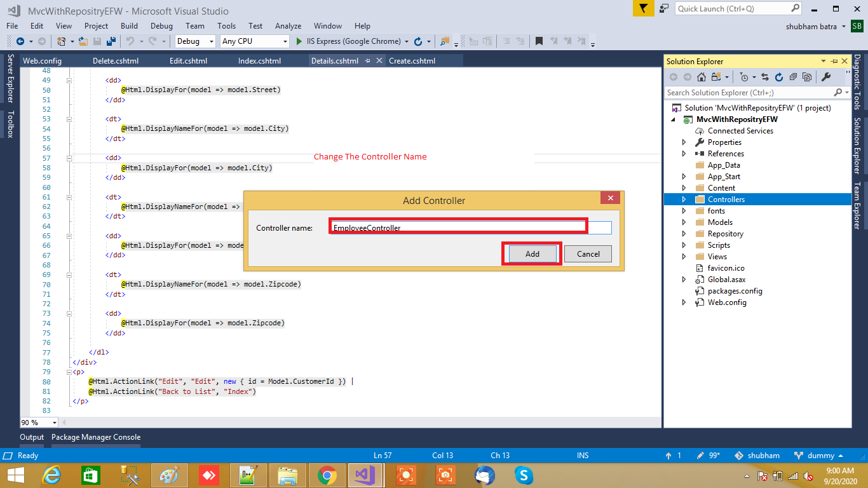The width and height of the screenshot is (868, 488).
Task: Switch to the Web.config tab
Action: tap(43, 61)
